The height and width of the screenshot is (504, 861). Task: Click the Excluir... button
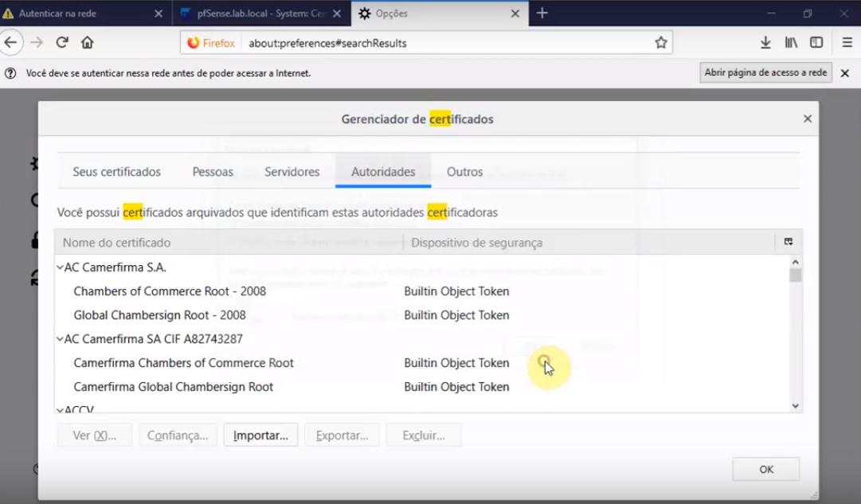coord(424,436)
